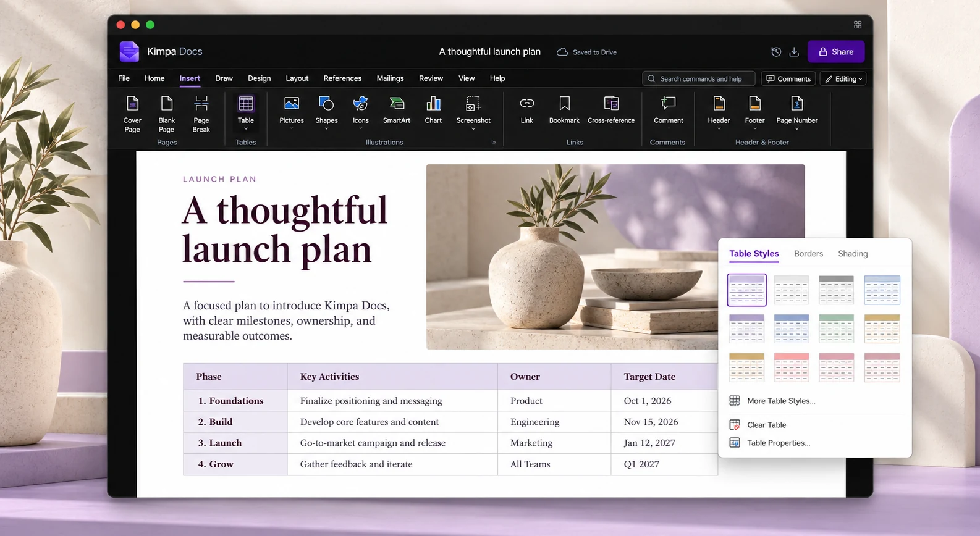Open the Icons dropdown
This screenshot has height=536, width=980.
[x=361, y=128]
